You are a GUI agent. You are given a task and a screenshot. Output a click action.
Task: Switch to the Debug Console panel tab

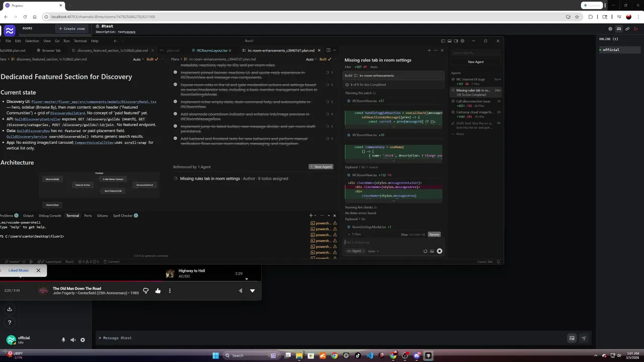tap(50, 216)
